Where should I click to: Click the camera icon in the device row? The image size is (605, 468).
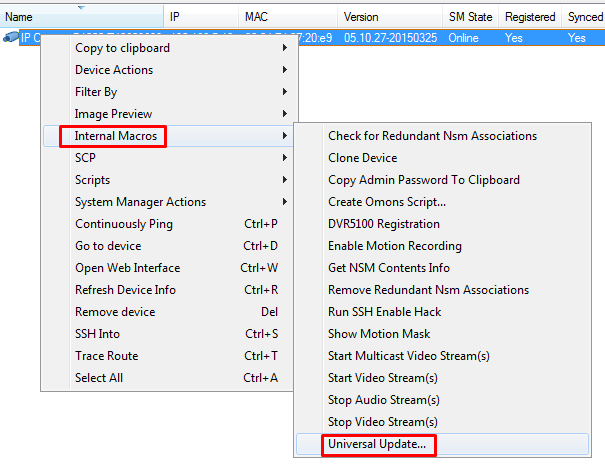10,37
